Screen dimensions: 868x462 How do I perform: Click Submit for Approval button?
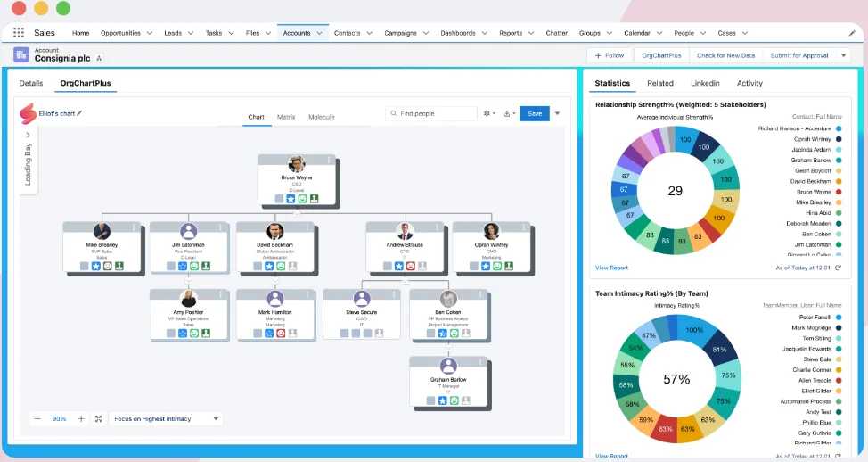799,55
